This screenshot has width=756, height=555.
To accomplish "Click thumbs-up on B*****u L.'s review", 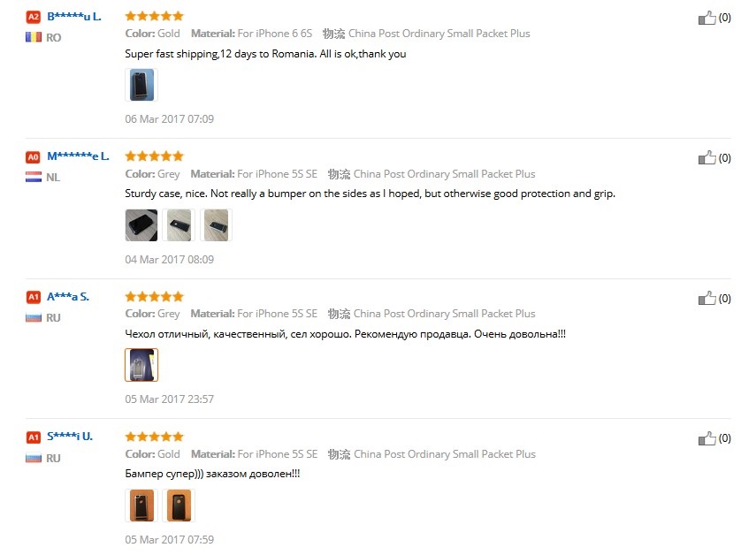I will 707,18.
